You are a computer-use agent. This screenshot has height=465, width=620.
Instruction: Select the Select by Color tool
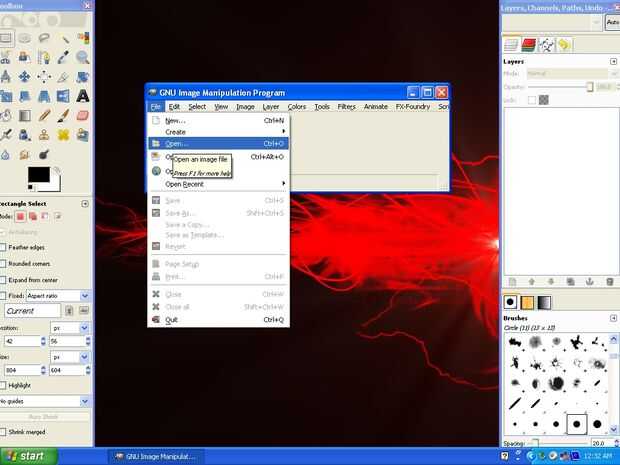click(83, 38)
